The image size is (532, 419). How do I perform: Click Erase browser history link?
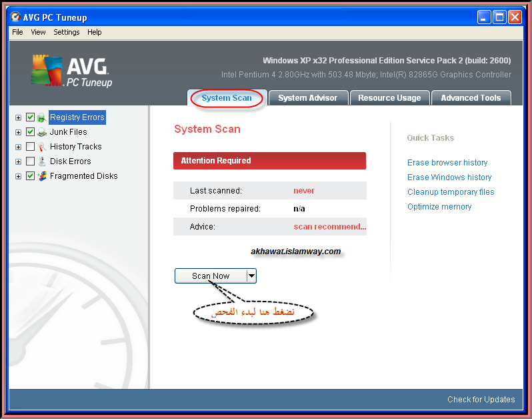click(x=447, y=163)
